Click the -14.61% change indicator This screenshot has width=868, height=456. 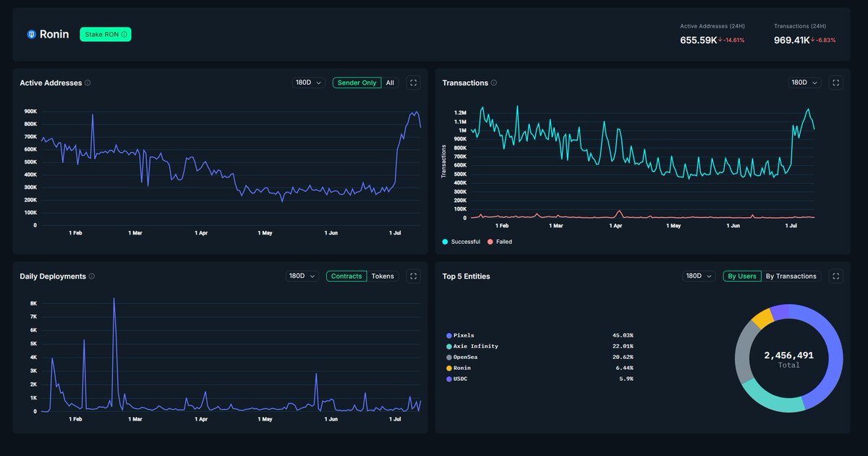tap(731, 40)
